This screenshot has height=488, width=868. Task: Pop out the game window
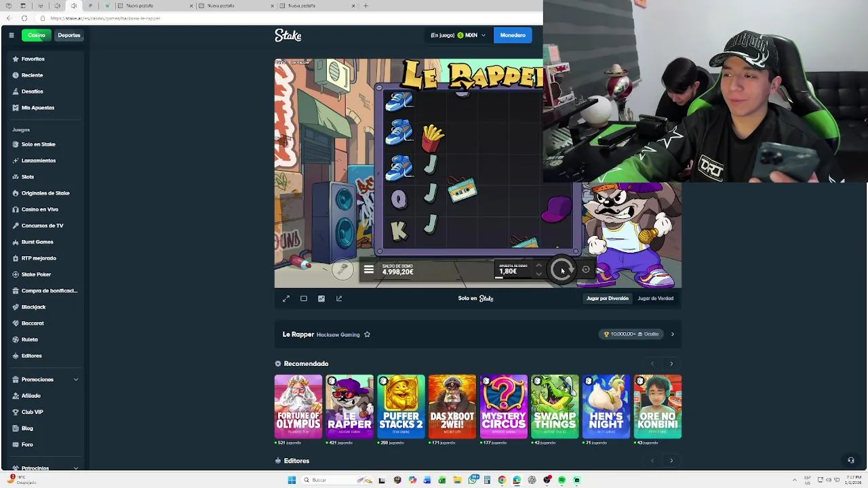pyautogui.click(x=339, y=298)
